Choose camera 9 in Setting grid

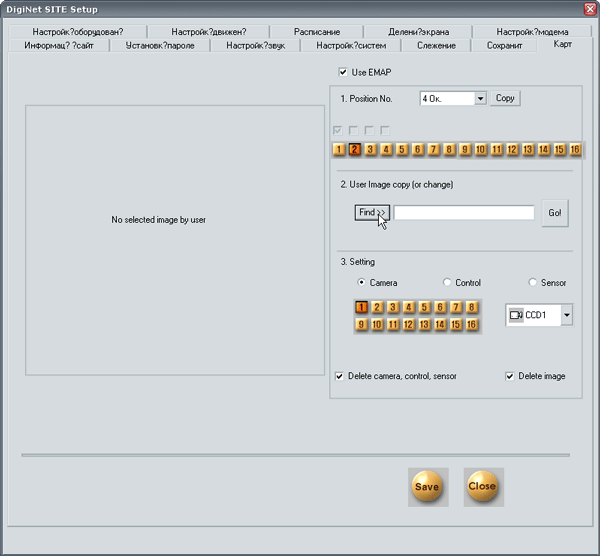click(x=361, y=324)
